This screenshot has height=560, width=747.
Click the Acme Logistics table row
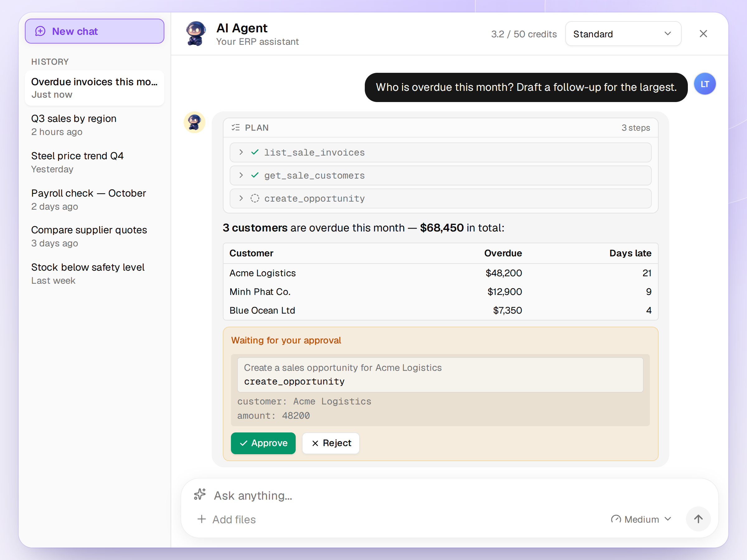click(440, 273)
